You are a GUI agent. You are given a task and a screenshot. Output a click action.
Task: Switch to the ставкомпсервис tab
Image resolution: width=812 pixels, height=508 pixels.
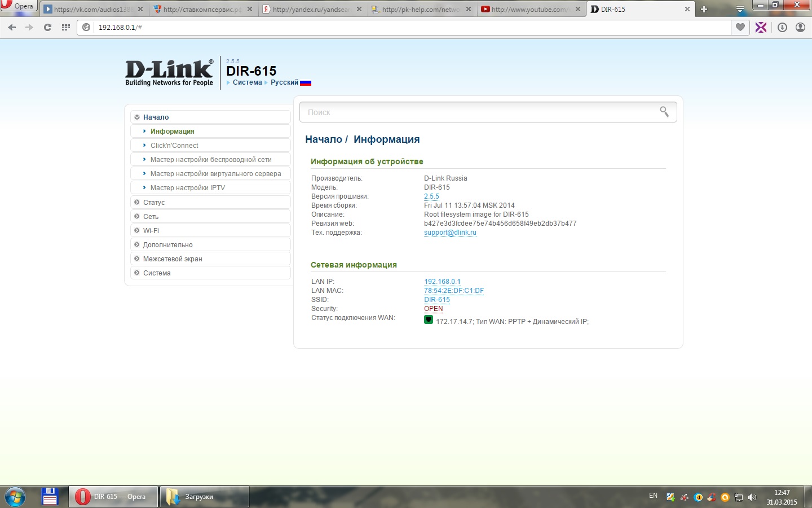pos(202,9)
